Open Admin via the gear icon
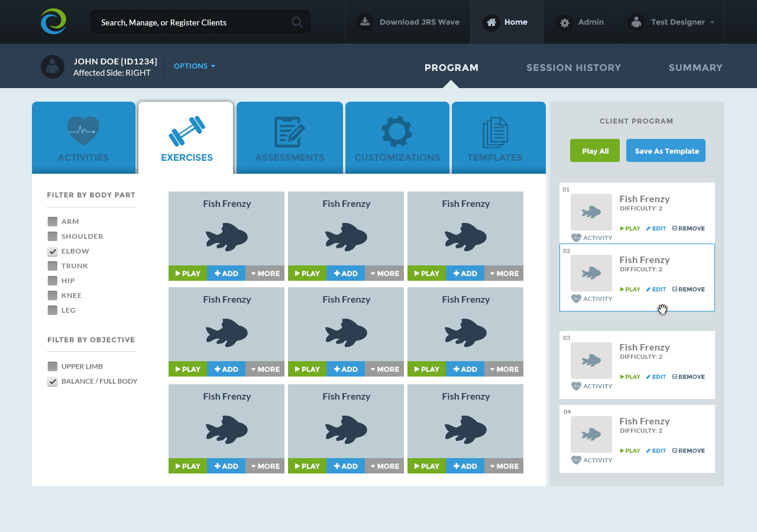Screen dimensions: 757x532 tap(565, 22)
